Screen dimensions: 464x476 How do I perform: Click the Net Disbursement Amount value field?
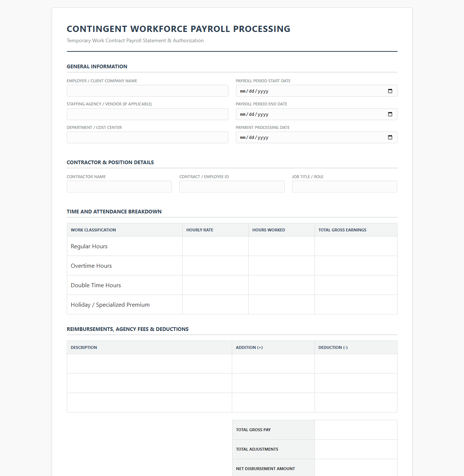coord(356,468)
